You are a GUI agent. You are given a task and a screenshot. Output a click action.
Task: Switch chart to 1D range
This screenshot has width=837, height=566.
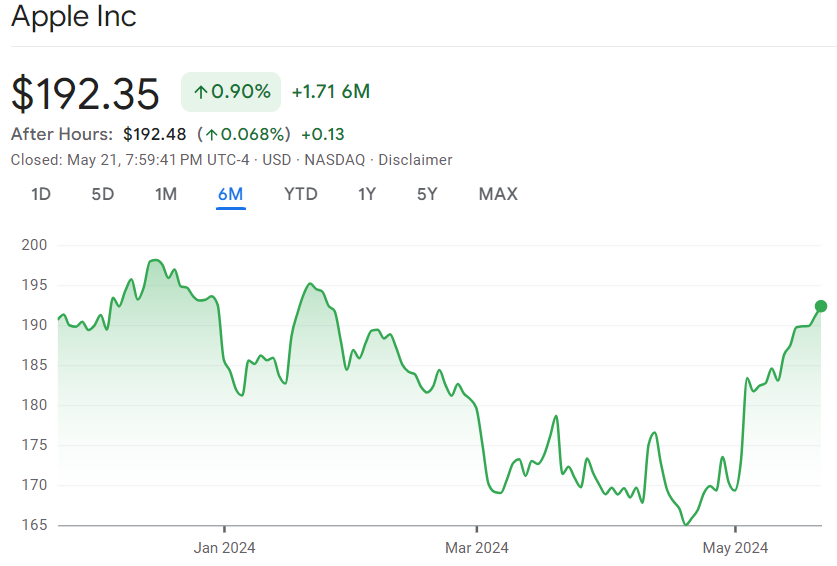41,194
